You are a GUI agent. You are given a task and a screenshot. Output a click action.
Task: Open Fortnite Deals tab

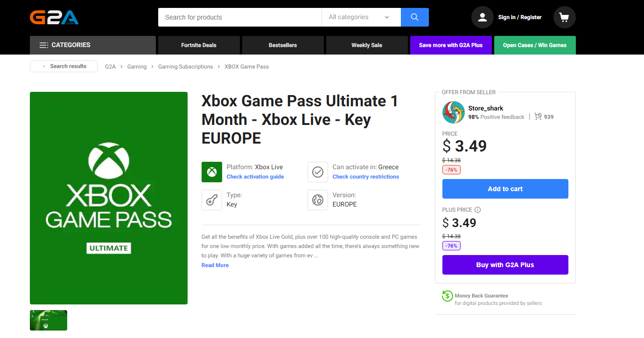coord(199,45)
